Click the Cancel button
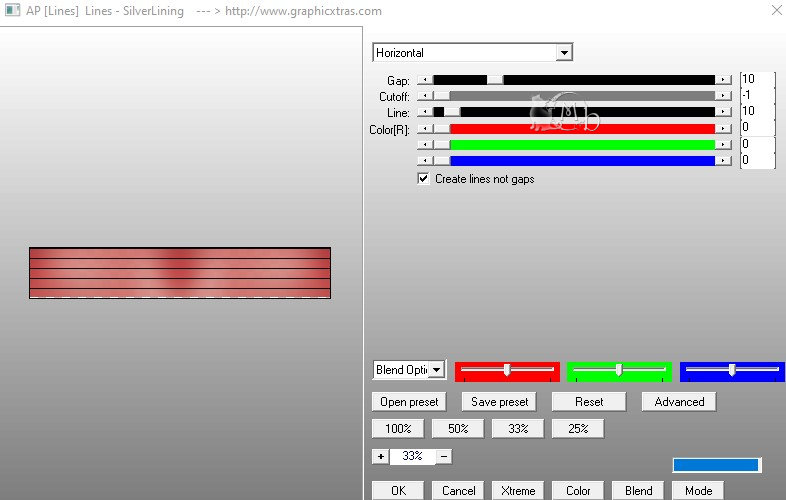 458,490
